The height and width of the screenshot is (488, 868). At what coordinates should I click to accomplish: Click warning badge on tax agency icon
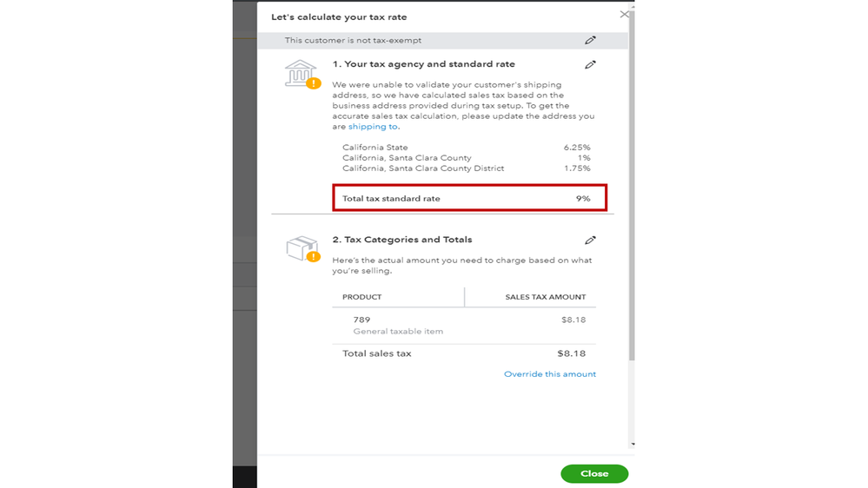(314, 84)
